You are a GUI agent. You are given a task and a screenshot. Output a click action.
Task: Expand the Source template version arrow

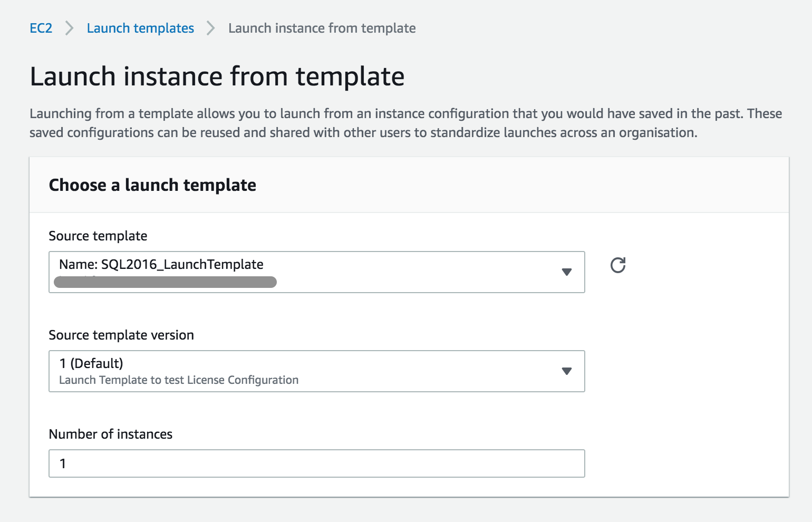pyautogui.click(x=566, y=371)
